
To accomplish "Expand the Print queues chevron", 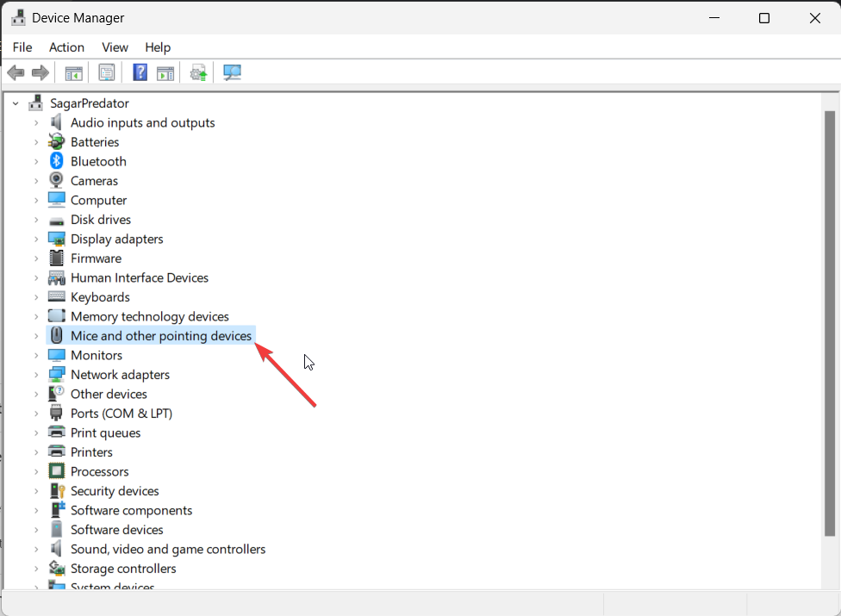I will click(x=36, y=432).
